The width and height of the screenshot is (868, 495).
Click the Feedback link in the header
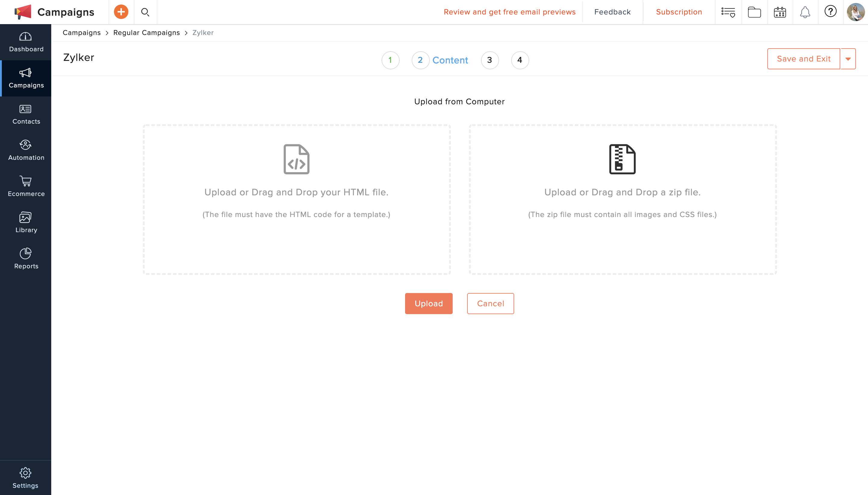(x=613, y=12)
